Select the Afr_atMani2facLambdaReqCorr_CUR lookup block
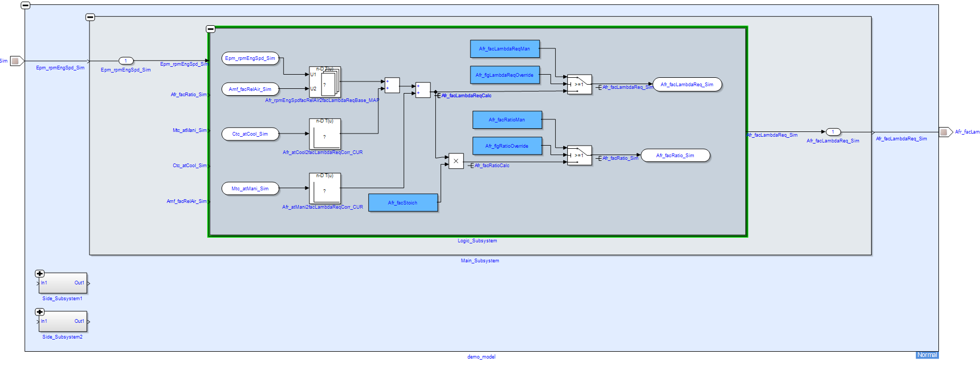Image resolution: width=980 pixels, height=368 pixels. (325, 188)
